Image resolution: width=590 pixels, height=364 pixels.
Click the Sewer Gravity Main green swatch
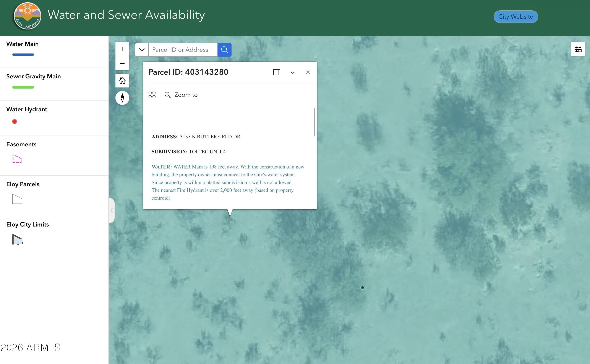coord(23,87)
